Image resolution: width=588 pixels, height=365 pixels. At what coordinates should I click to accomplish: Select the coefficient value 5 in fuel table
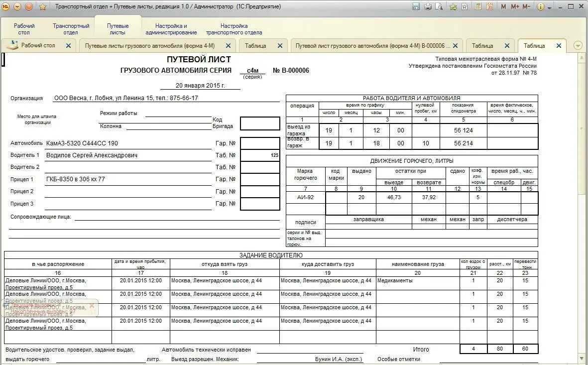pos(478,197)
